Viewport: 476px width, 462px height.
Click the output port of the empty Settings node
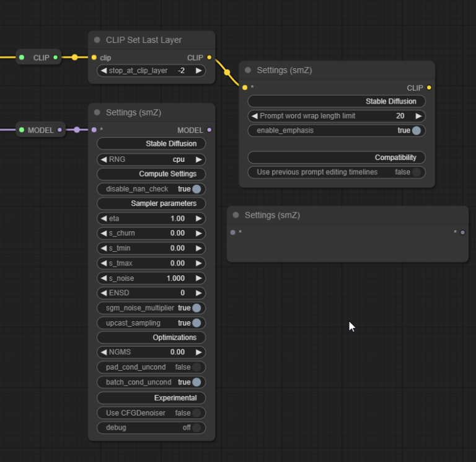click(462, 233)
